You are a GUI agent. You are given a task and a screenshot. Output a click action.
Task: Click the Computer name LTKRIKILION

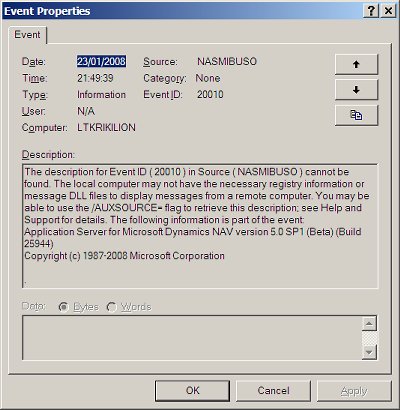[106, 127]
